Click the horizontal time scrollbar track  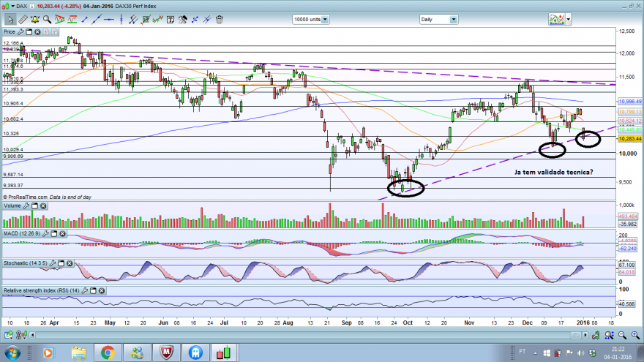point(309,336)
